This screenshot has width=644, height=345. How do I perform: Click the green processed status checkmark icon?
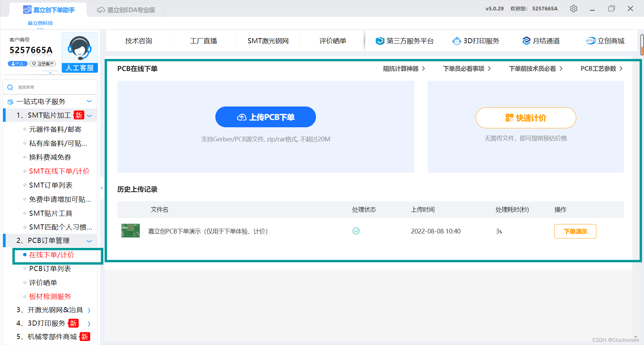(356, 231)
